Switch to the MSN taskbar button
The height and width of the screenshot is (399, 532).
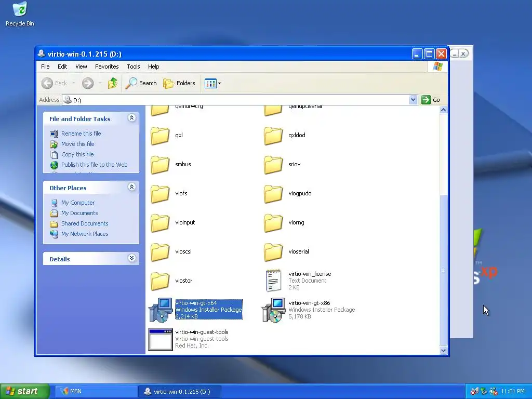(x=96, y=391)
